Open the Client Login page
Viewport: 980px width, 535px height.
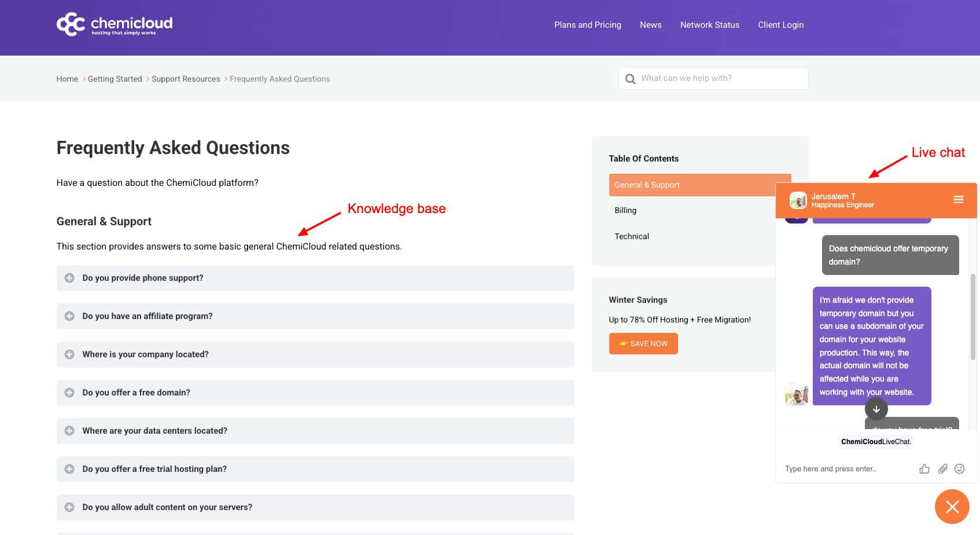point(780,25)
